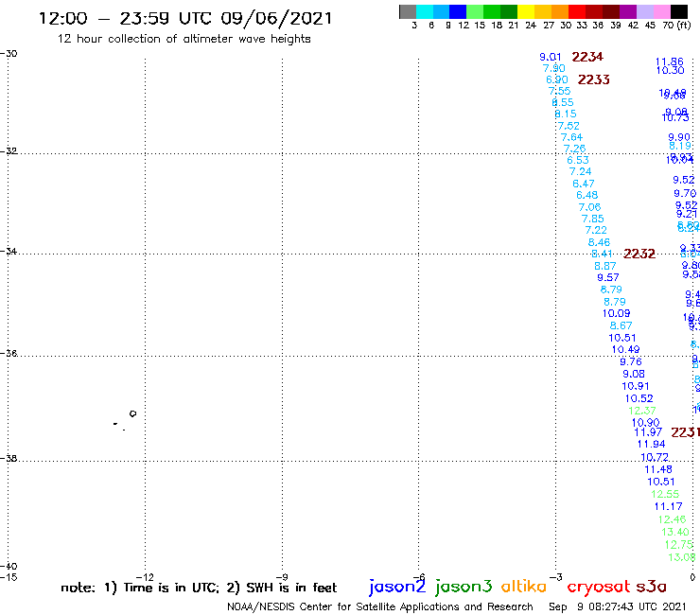The image size is (700, 615).
Task: Click the 2231 time marker
Action: [x=685, y=431]
